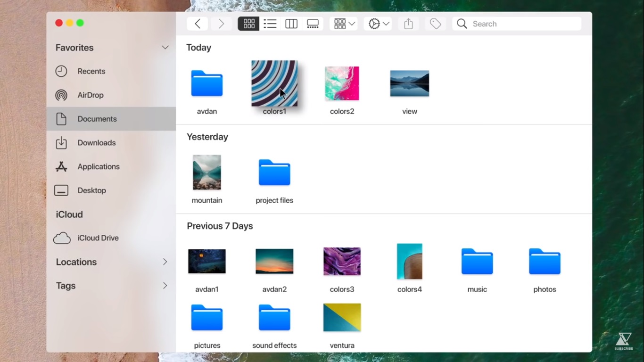Open AirDrop from the sidebar
The width and height of the screenshot is (644, 362).
pos(90,95)
